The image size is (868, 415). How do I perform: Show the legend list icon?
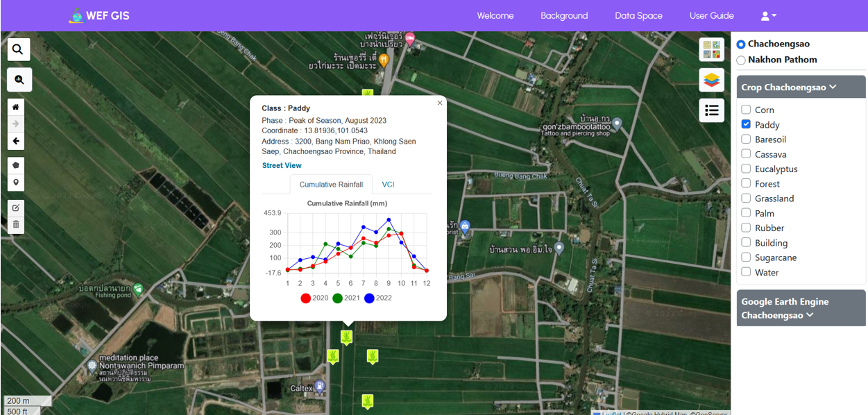(x=711, y=110)
